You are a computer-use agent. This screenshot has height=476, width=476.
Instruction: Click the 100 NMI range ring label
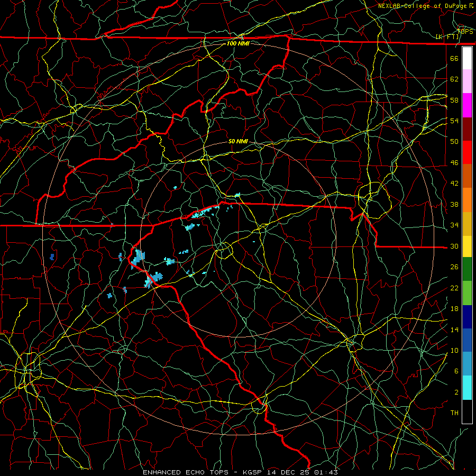click(238, 43)
